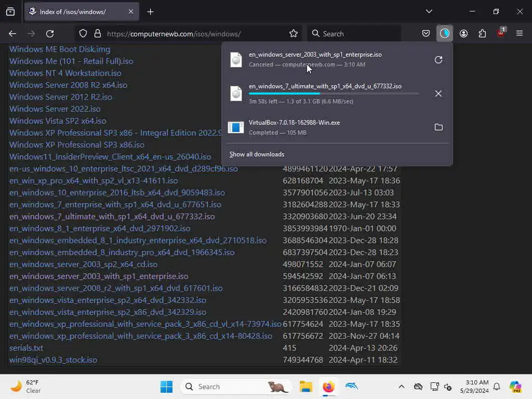This screenshot has width=532, height=399.
Task: Open File Explorer from taskbar
Action: tap(305, 387)
